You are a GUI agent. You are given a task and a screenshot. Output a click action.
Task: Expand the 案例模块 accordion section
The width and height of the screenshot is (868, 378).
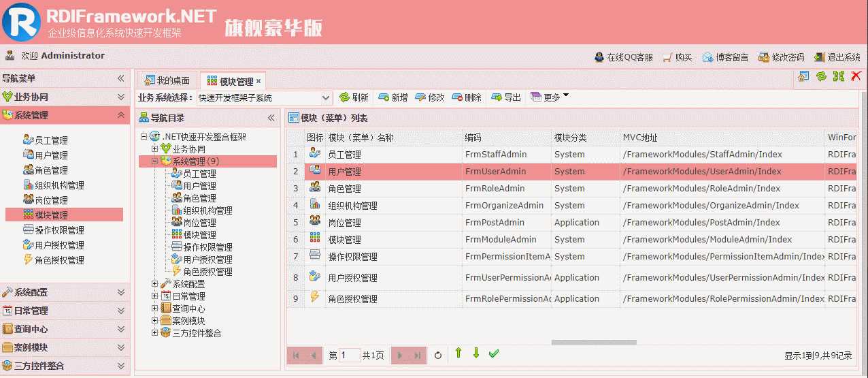pos(65,347)
